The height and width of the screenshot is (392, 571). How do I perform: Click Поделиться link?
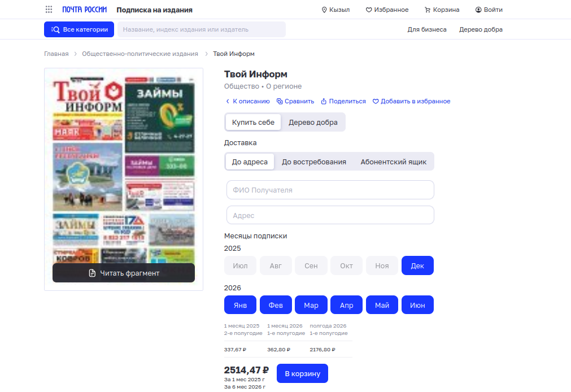343,101
